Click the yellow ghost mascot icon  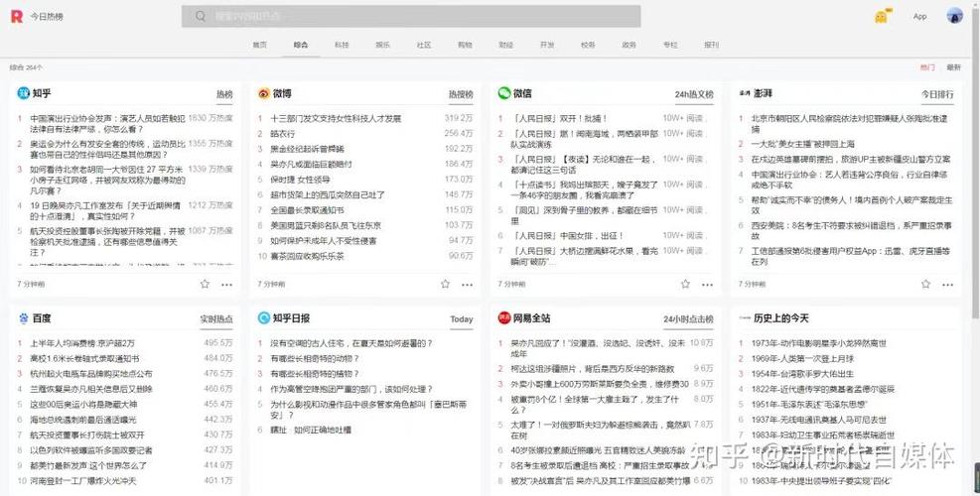point(882,17)
